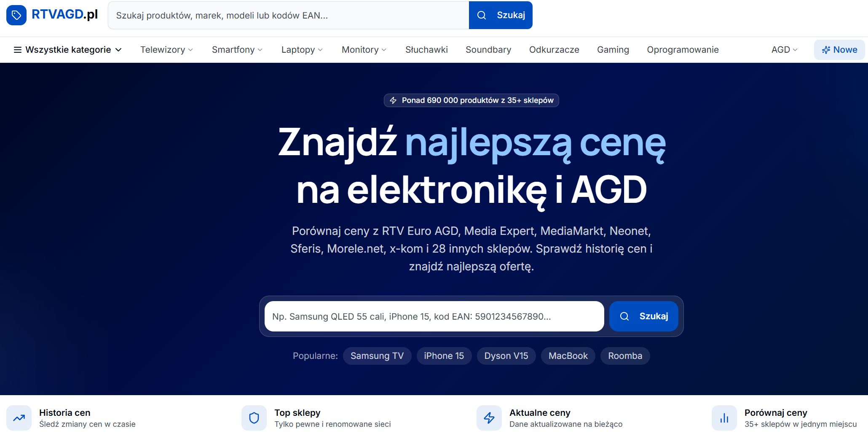Expand the Monitory dropdown
This screenshot has width=868, height=439.
click(x=364, y=50)
